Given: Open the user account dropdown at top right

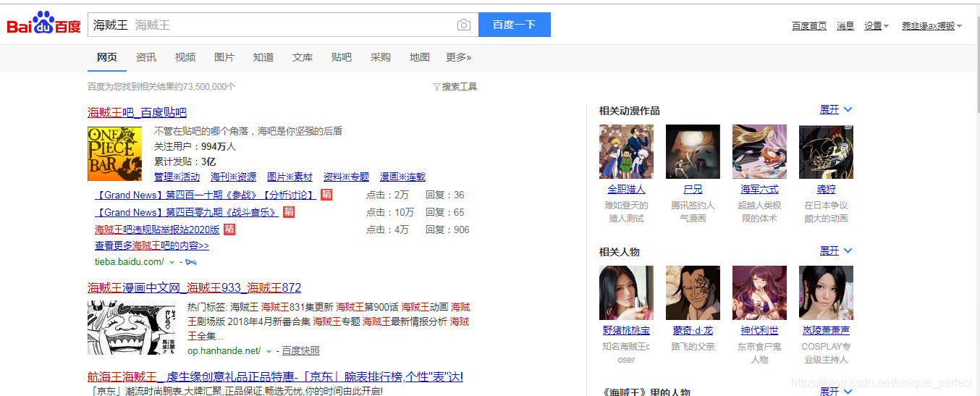Looking at the screenshot, I should (x=932, y=26).
